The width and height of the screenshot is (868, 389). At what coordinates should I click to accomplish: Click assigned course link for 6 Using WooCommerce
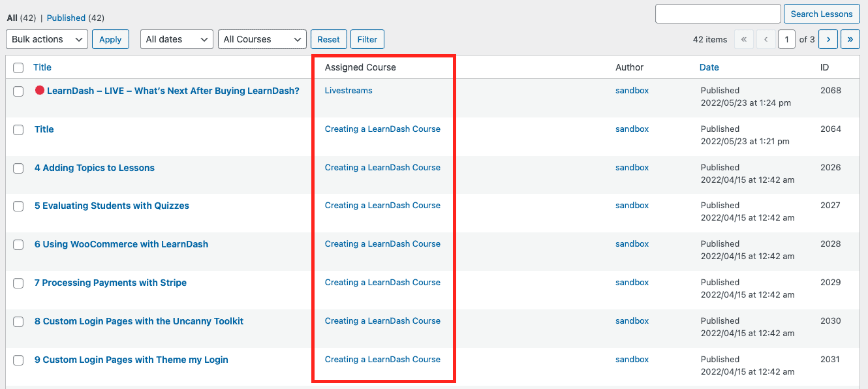(382, 244)
